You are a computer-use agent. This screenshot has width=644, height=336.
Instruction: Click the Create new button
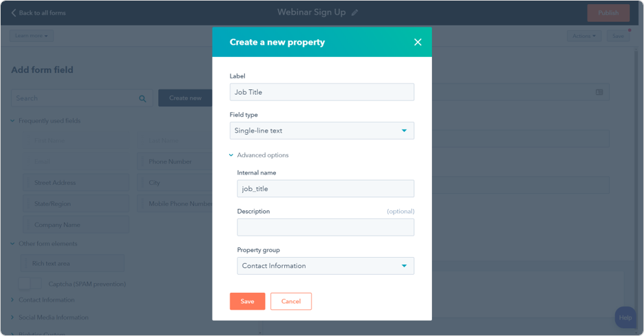click(185, 98)
